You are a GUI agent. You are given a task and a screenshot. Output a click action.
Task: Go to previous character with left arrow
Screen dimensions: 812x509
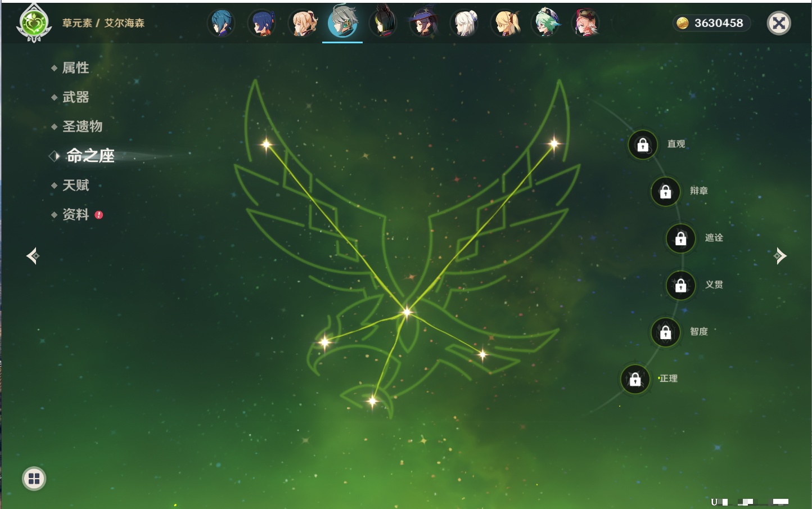pyautogui.click(x=33, y=256)
